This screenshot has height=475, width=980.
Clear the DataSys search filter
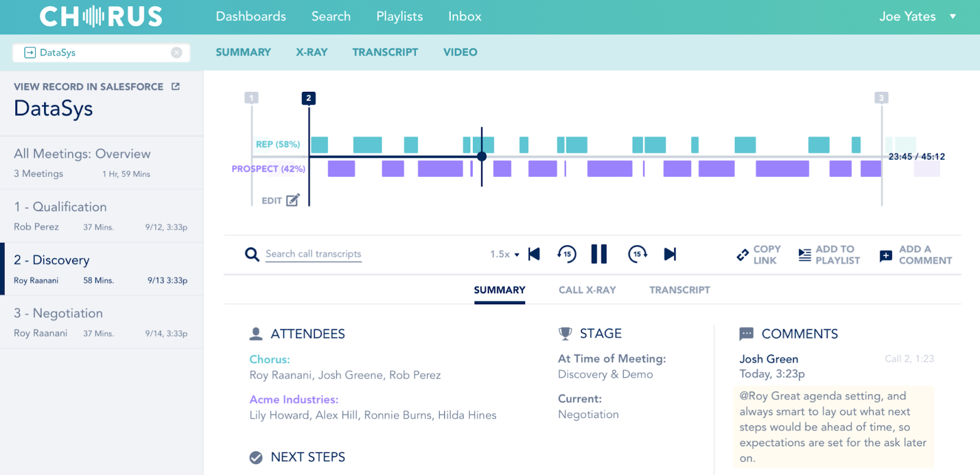point(176,53)
